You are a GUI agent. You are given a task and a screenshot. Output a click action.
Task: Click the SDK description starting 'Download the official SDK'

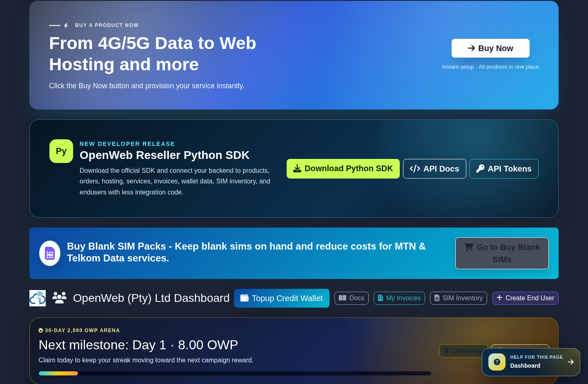(175, 181)
